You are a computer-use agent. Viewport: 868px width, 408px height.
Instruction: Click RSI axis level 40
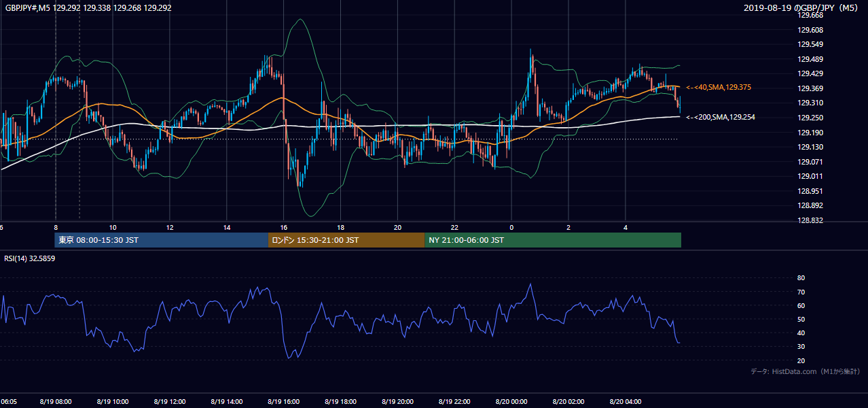(801, 333)
